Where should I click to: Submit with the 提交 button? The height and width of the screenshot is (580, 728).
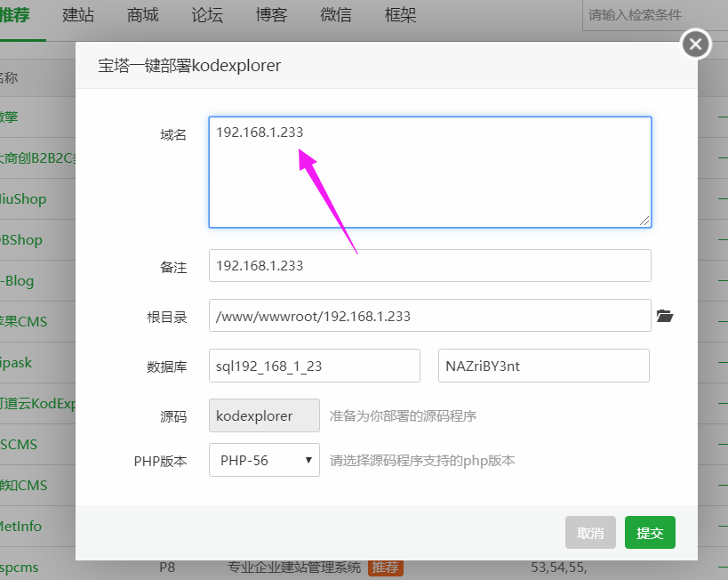pos(650,533)
